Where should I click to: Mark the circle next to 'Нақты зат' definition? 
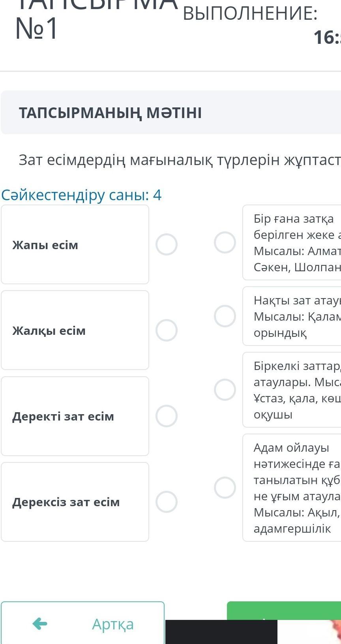point(225,316)
